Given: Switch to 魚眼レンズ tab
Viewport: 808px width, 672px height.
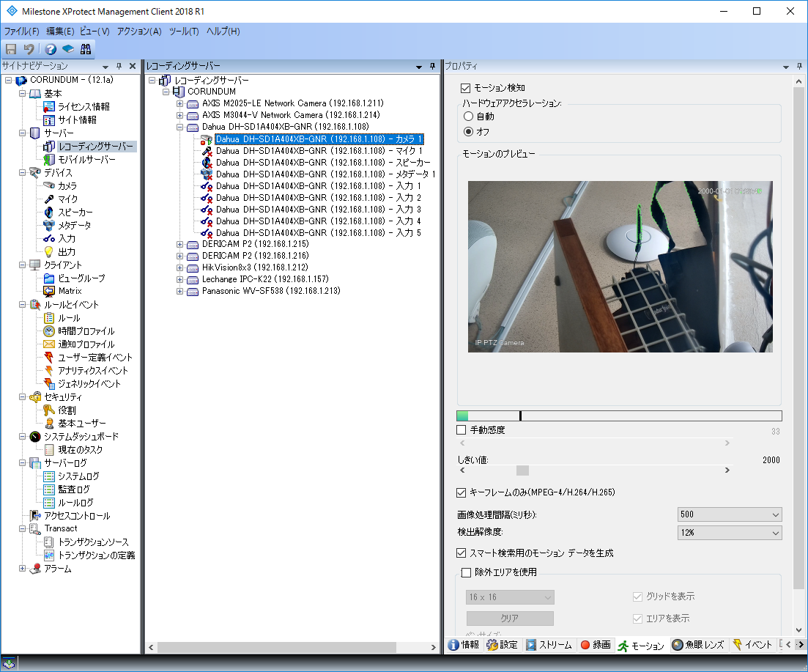Looking at the screenshot, I should [x=698, y=645].
